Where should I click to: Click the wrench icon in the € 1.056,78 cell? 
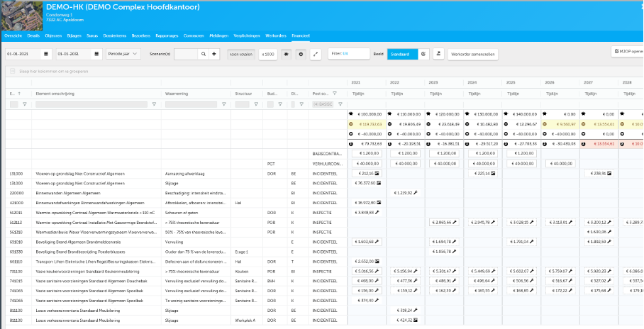click(454, 252)
